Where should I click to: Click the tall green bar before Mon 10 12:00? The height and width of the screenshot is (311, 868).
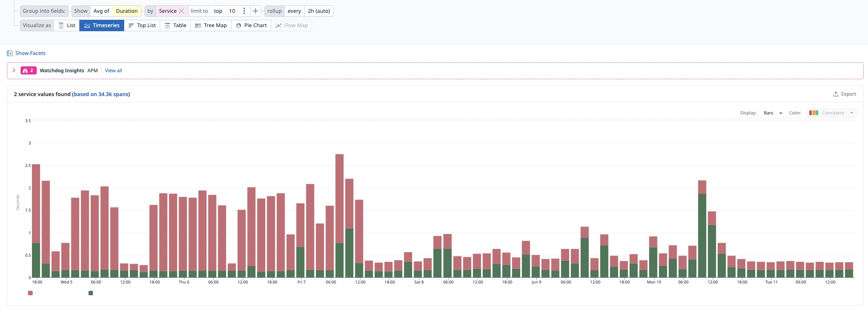(x=702, y=235)
